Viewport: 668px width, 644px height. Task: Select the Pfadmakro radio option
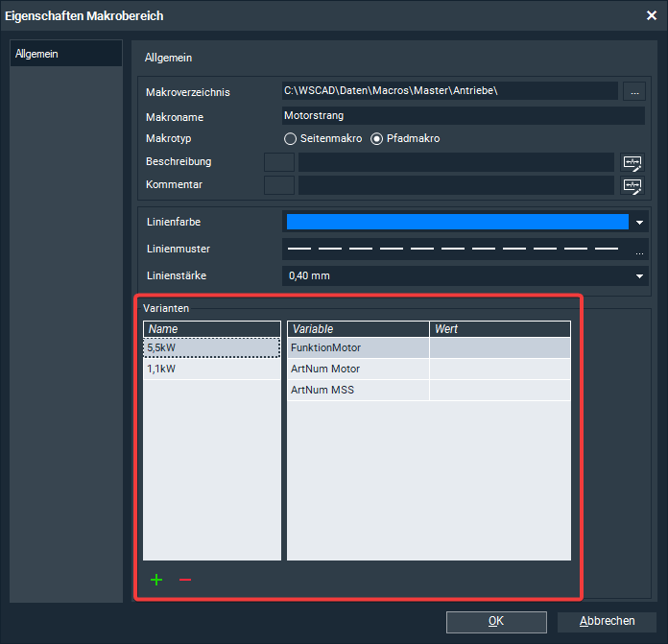tap(376, 138)
